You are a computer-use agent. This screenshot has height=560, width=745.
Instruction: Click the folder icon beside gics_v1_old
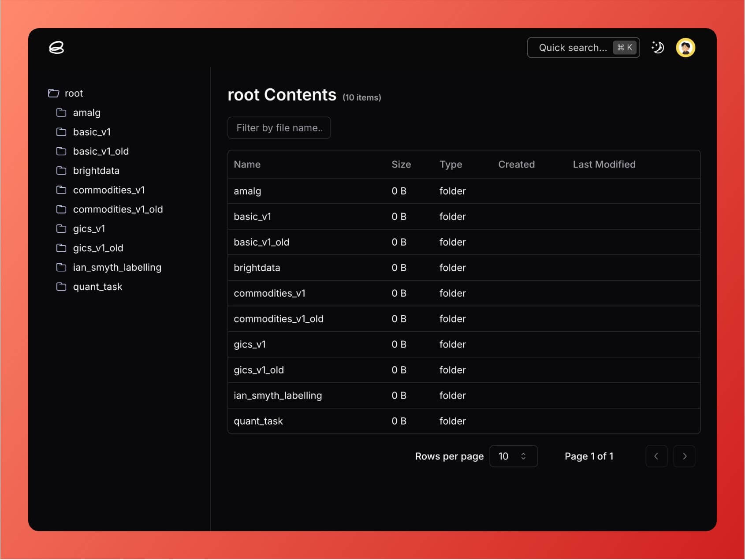click(62, 248)
